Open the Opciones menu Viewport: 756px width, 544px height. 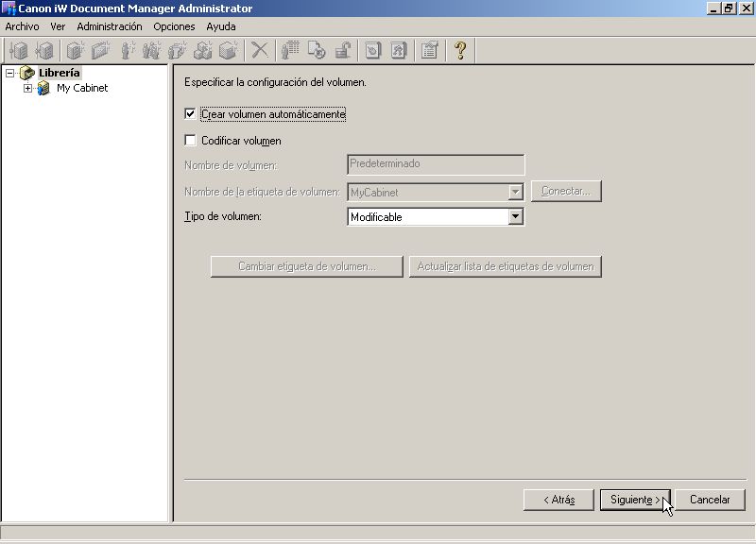click(174, 26)
